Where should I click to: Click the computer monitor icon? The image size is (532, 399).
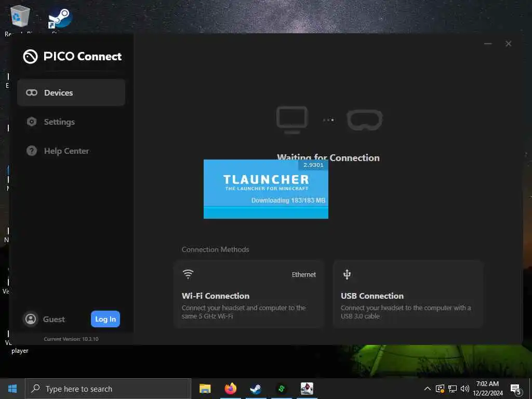click(292, 120)
